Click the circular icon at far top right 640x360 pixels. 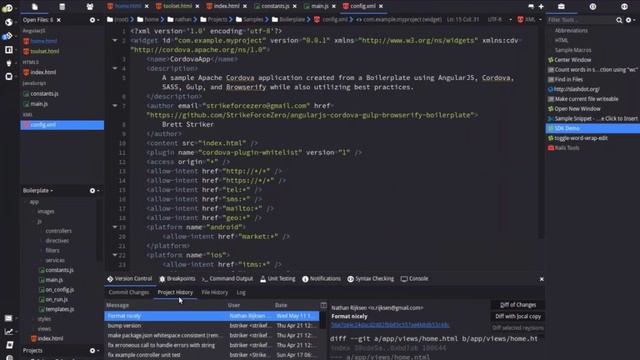(624, 7)
